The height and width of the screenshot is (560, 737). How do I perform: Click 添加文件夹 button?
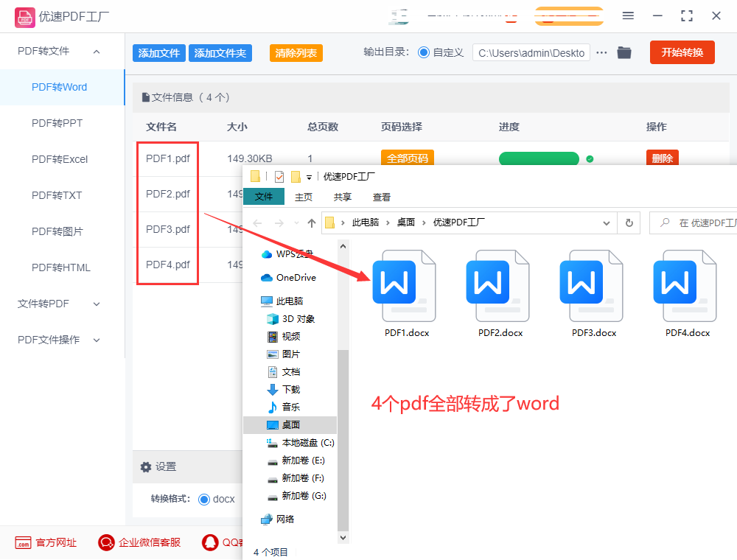[220, 53]
